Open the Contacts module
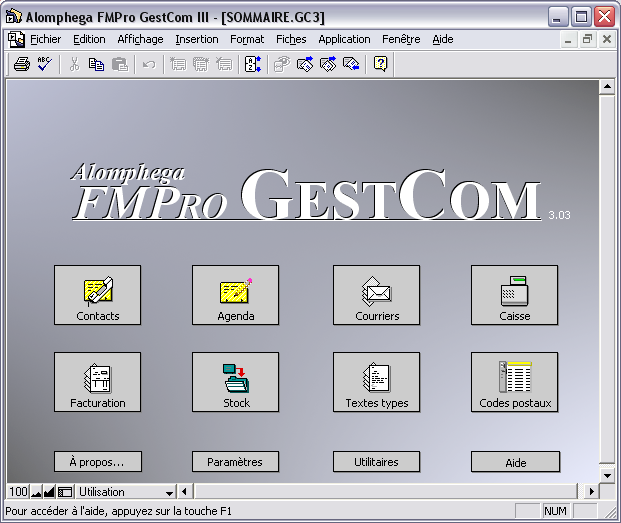This screenshot has width=621, height=523. pos(97,295)
